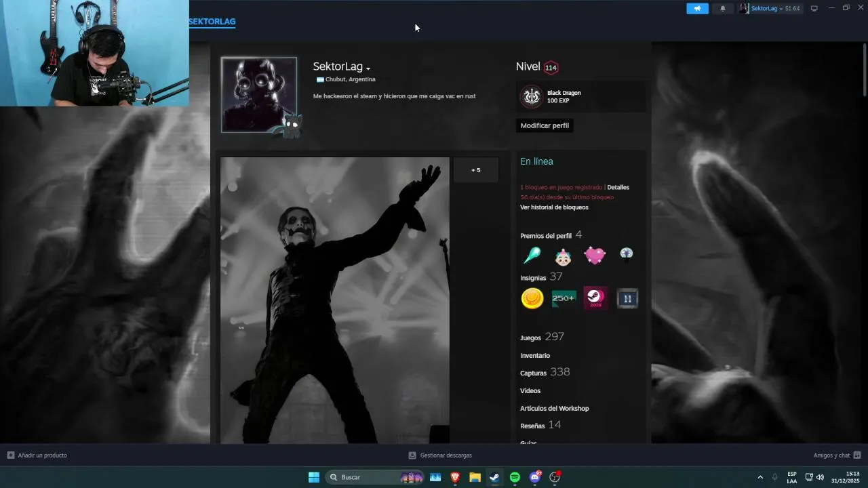Open Spotify from taskbar

click(515, 477)
